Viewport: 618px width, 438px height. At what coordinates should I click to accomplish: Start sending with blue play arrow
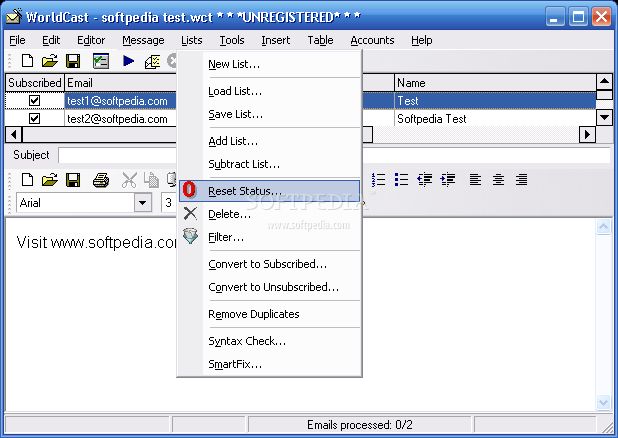point(128,61)
